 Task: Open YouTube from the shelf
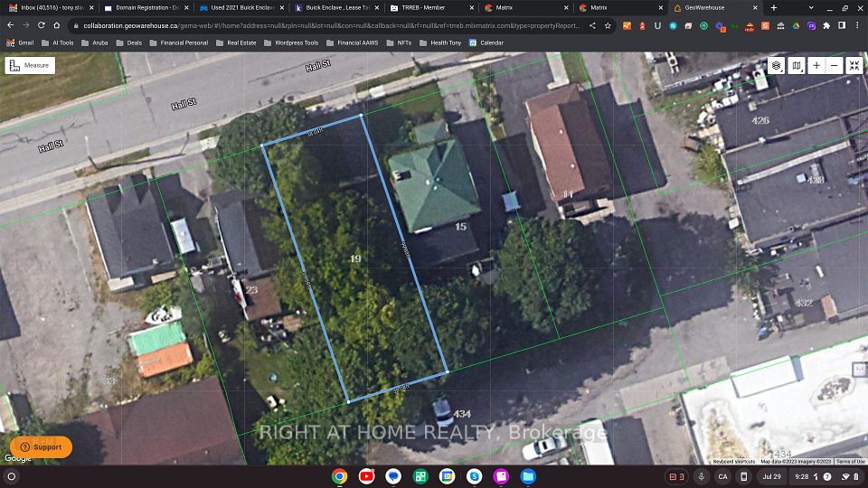click(x=366, y=476)
